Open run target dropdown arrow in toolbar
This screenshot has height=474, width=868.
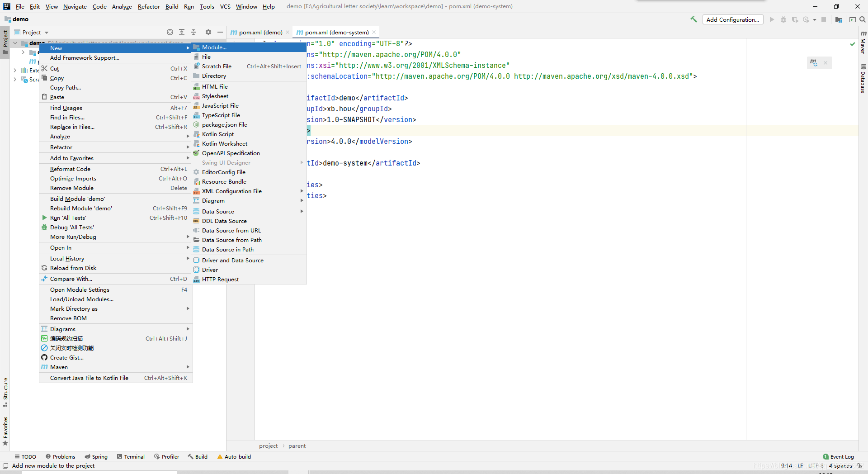(x=815, y=19)
